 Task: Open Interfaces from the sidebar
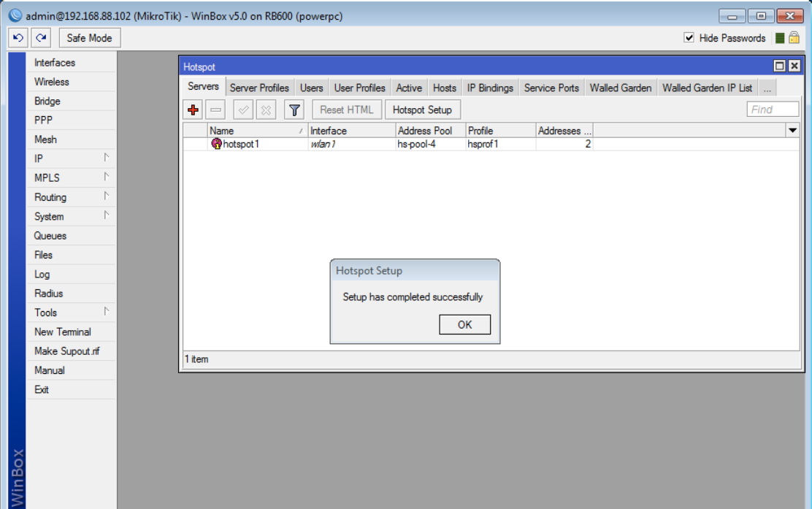pos(70,63)
